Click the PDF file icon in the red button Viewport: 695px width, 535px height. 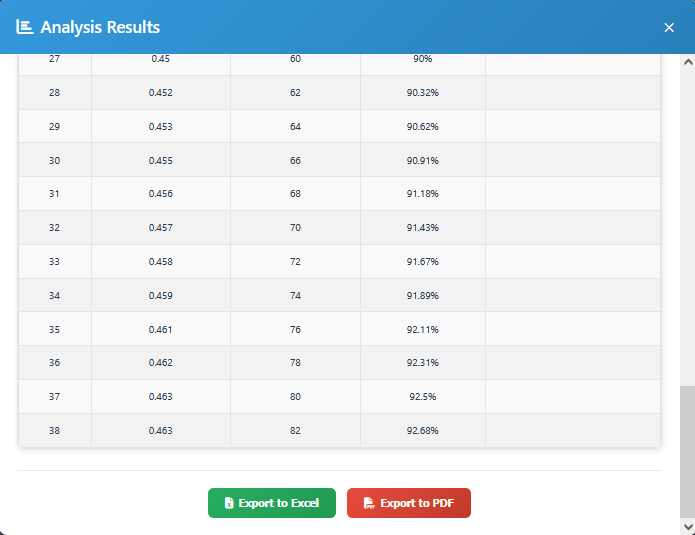(x=369, y=503)
